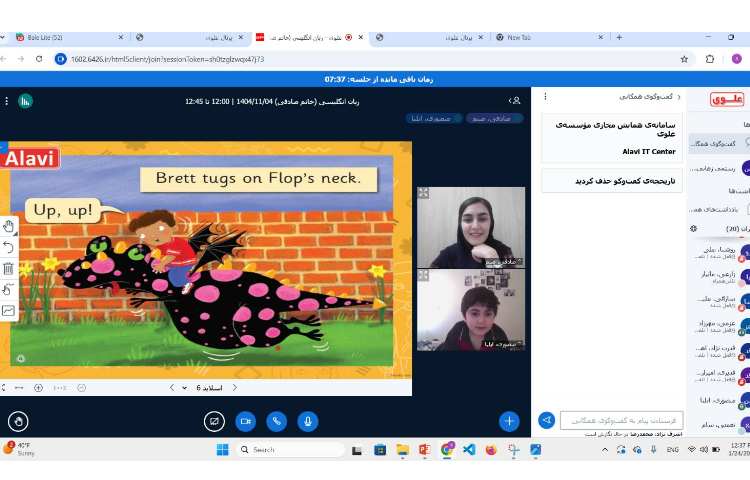Toggle multi-user whiteboard tool icon
The image size is (750, 480).
(8, 289)
